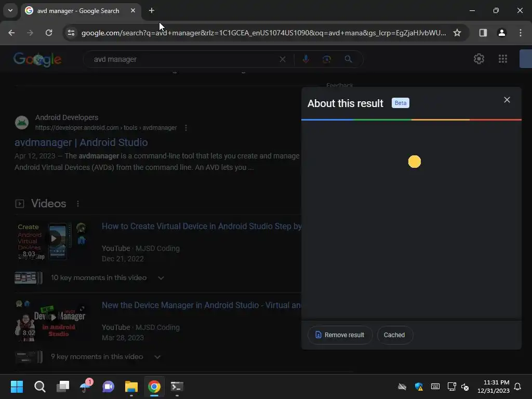
Task: Reload the current page
Action: point(49,33)
